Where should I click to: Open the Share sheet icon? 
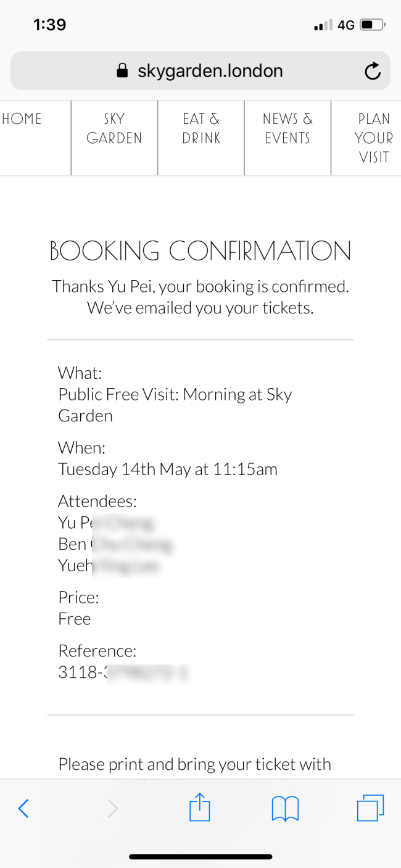pos(200,807)
